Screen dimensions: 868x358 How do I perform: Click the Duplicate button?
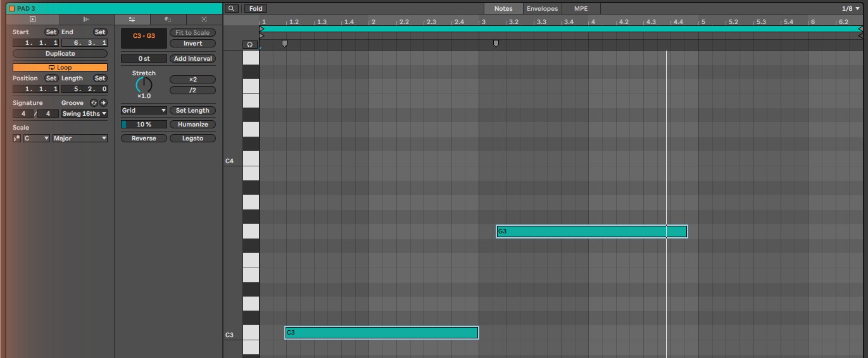coord(60,54)
